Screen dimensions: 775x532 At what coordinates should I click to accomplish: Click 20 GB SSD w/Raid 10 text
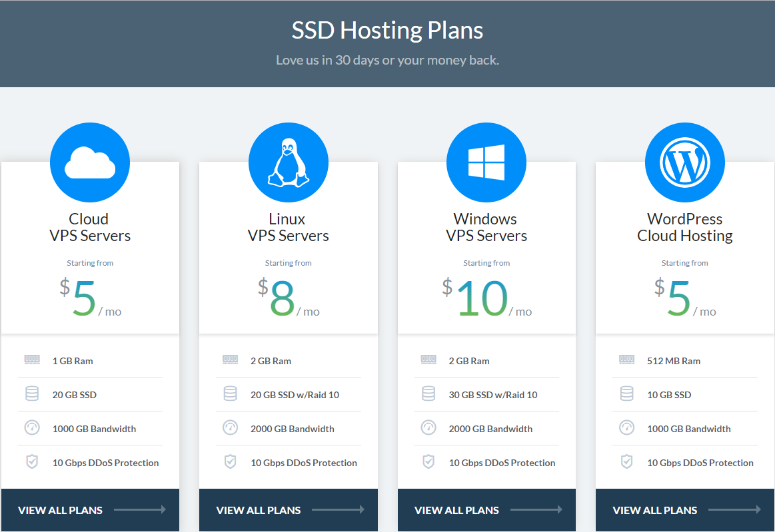(x=295, y=395)
